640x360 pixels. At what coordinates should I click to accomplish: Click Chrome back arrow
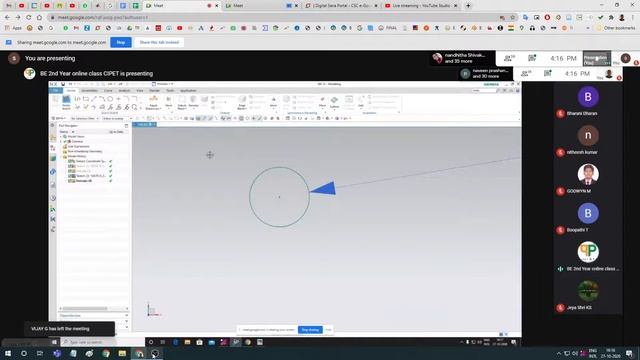[7, 17]
